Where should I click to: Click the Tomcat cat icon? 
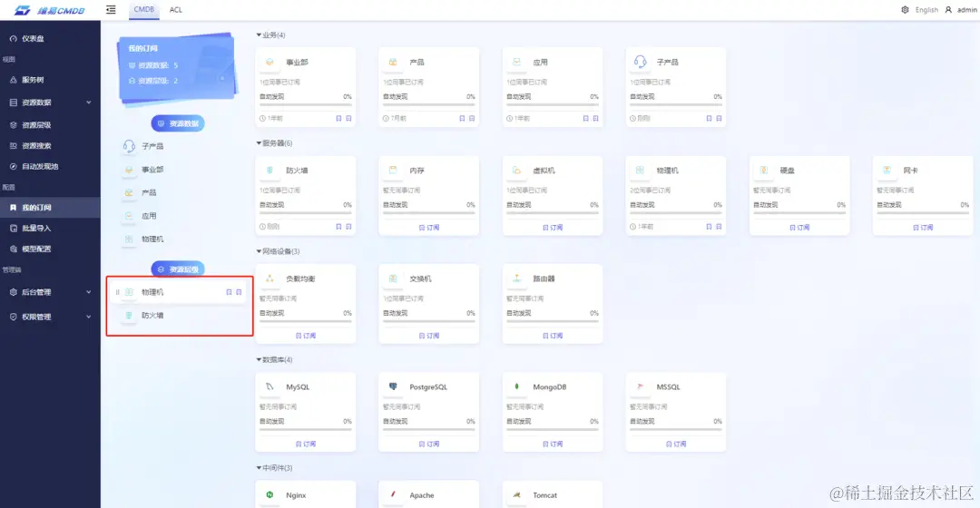coord(517,495)
